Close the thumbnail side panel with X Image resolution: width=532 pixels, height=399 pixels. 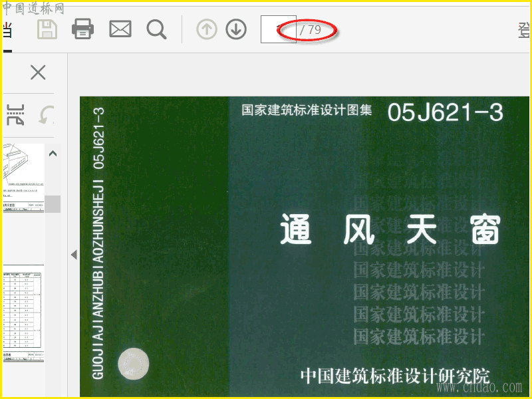click(38, 72)
